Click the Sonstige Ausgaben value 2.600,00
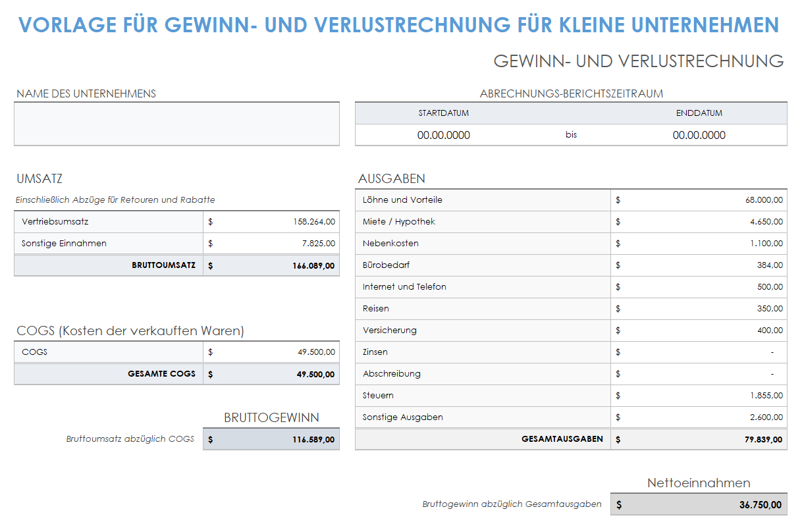The height and width of the screenshot is (532, 802). [699, 417]
